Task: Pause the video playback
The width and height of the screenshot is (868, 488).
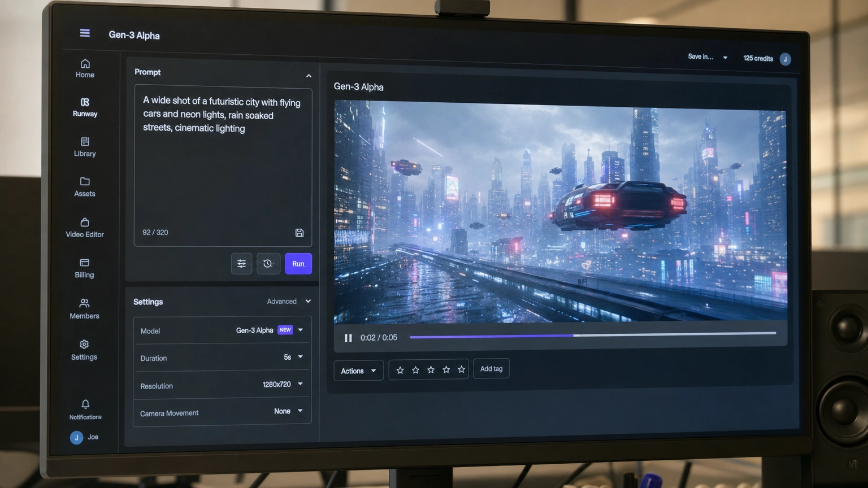Action: pos(348,338)
